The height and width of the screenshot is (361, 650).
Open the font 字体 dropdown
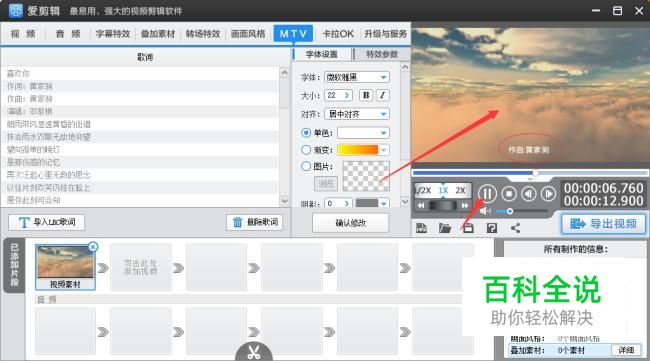pos(357,77)
